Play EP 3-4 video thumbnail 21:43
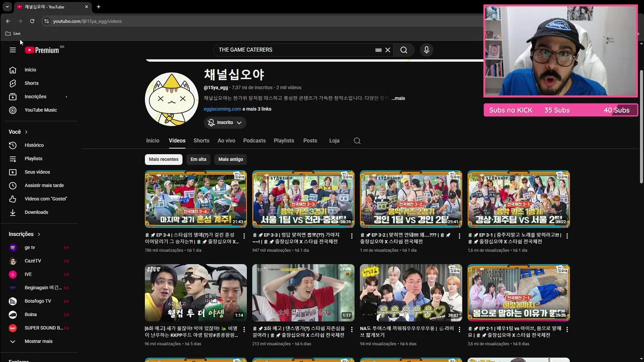The width and height of the screenshot is (644, 362). [x=196, y=199]
